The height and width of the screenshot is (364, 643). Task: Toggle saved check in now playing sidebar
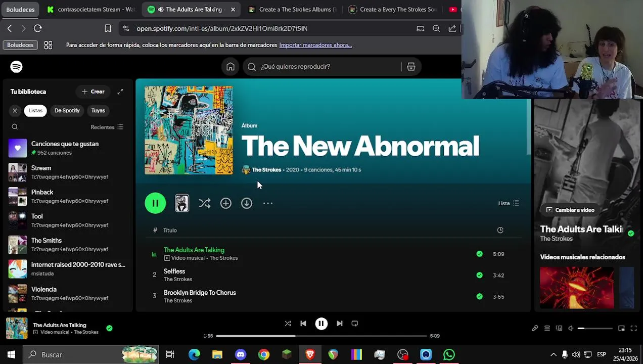coord(630,233)
